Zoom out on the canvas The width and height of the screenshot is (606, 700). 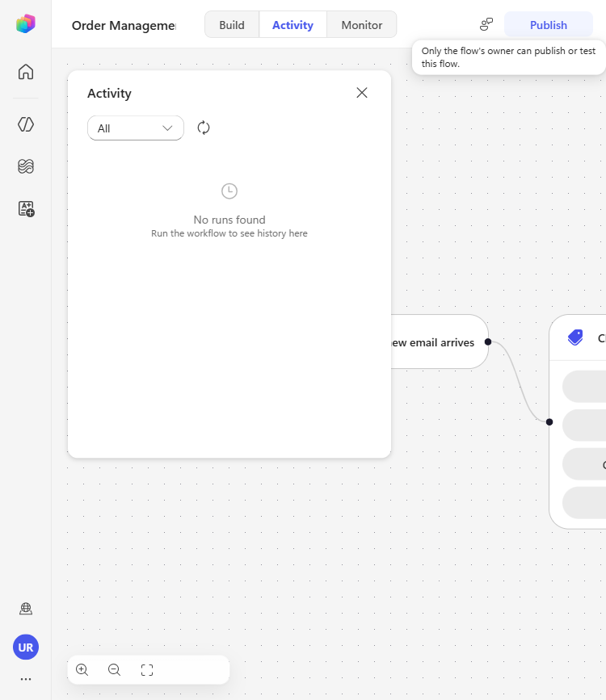(114, 669)
